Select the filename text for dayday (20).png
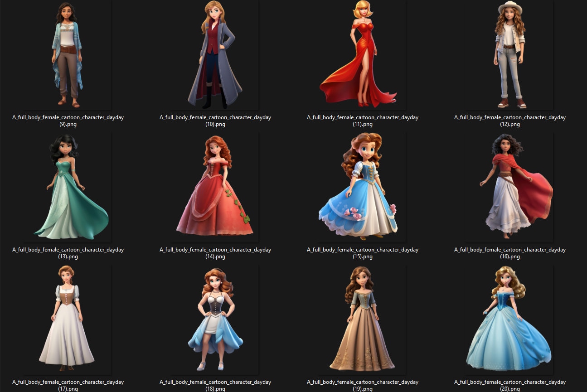Image resolution: width=587 pixels, height=392 pixels. pos(509,385)
